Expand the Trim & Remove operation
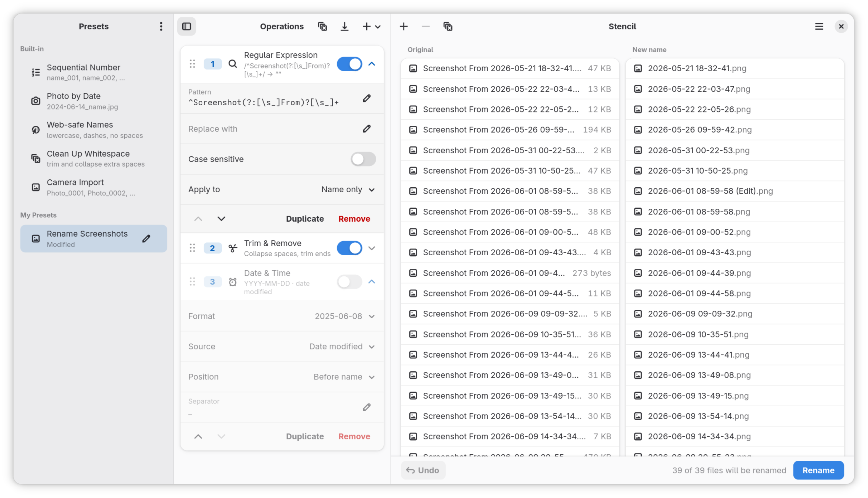The image size is (868, 498). pos(372,248)
